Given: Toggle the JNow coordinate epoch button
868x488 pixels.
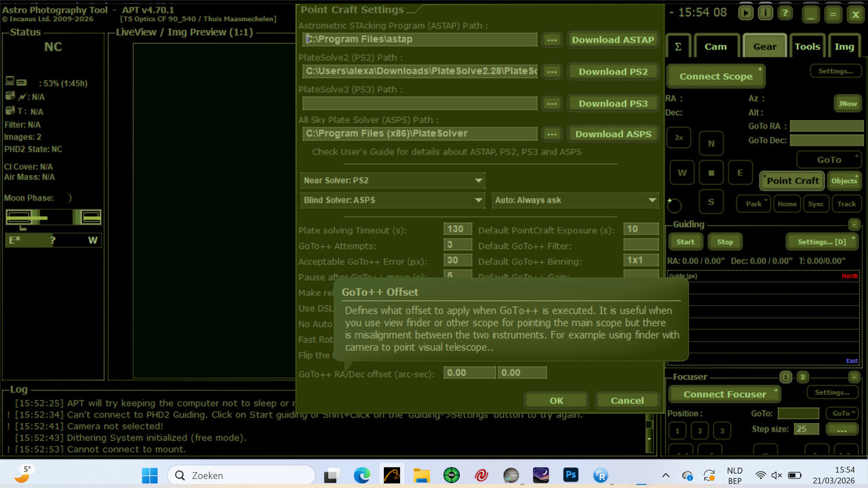Looking at the screenshot, I should [848, 103].
